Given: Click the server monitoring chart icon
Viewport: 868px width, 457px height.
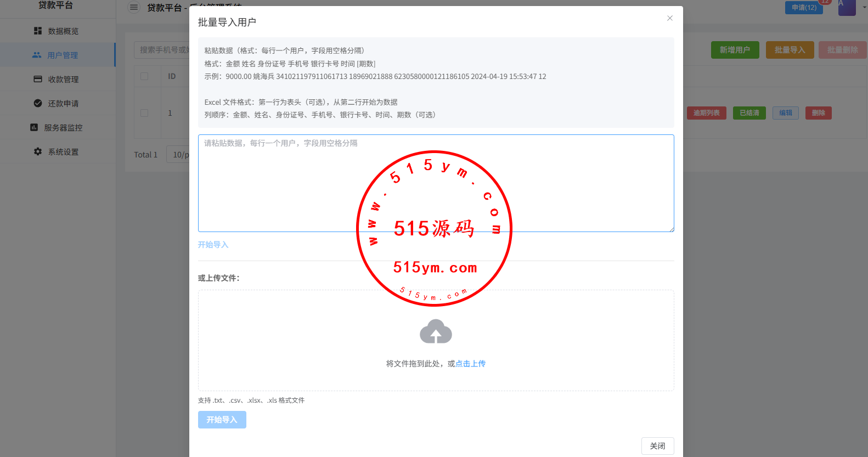Looking at the screenshot, I should (x=34, y=128).
